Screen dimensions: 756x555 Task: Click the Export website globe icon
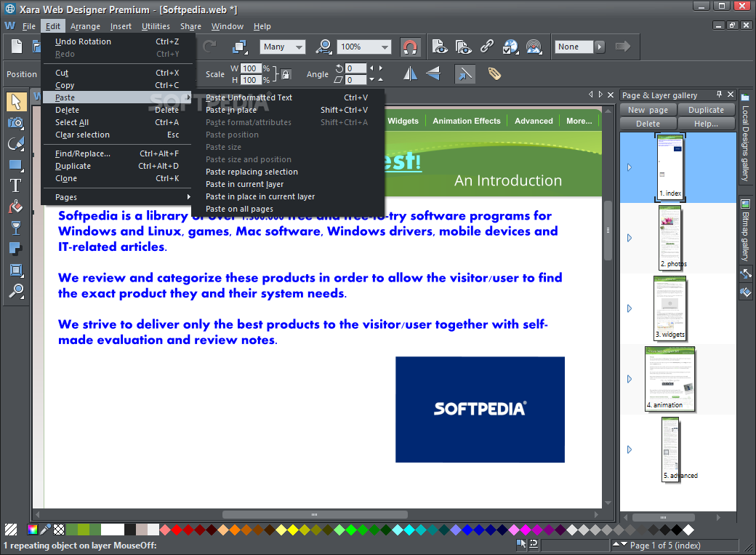click(510, 47)
